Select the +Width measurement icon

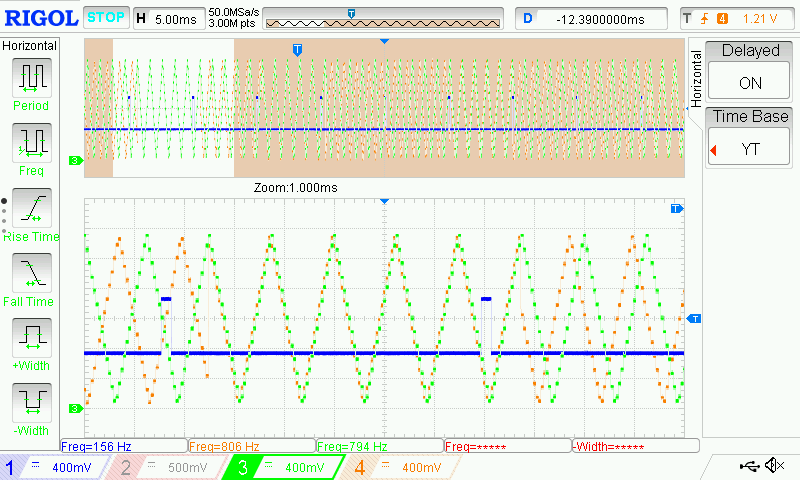point(32,338)
